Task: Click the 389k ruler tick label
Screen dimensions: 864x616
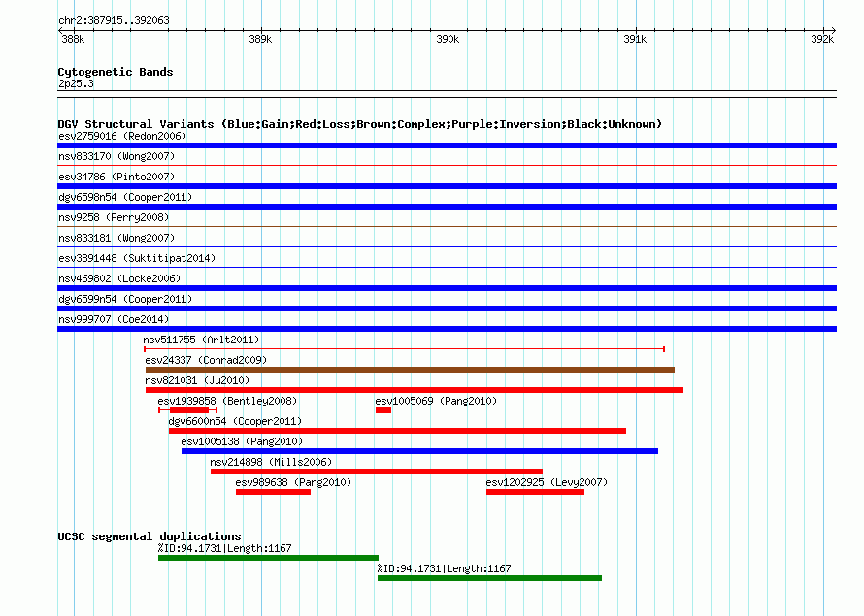Action: tap(260, 39)
